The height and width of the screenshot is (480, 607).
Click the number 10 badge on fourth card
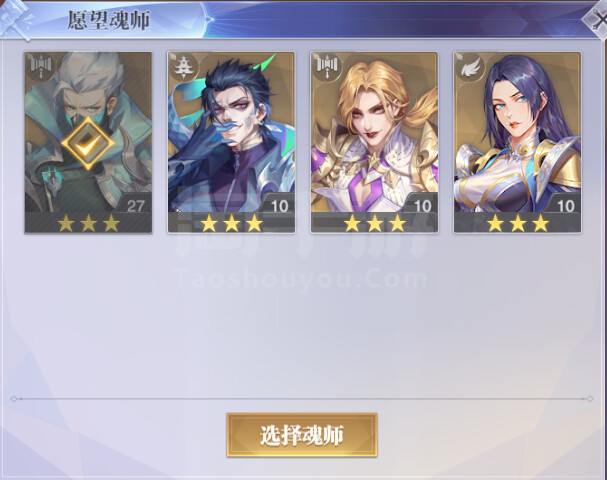[565, 206]
